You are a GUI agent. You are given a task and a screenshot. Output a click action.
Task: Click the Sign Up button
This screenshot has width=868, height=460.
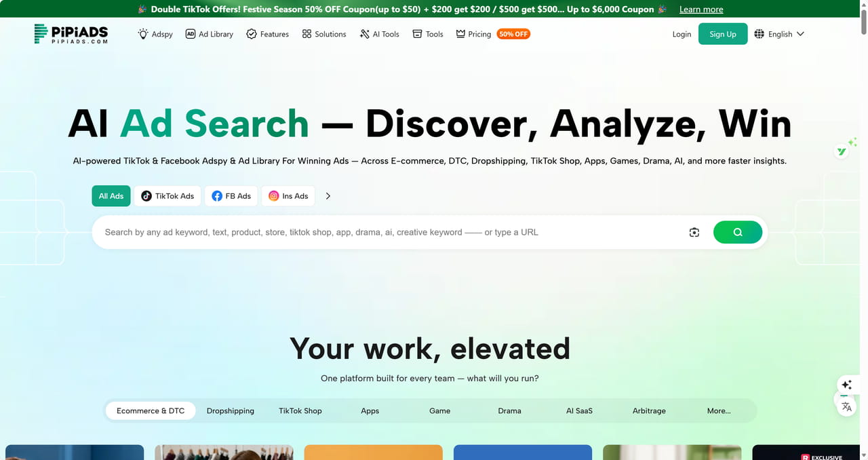(x=722, y=34)
